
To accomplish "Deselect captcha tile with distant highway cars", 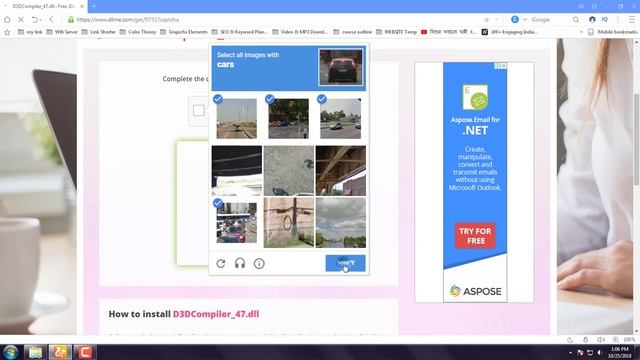I will coord(237,118).
